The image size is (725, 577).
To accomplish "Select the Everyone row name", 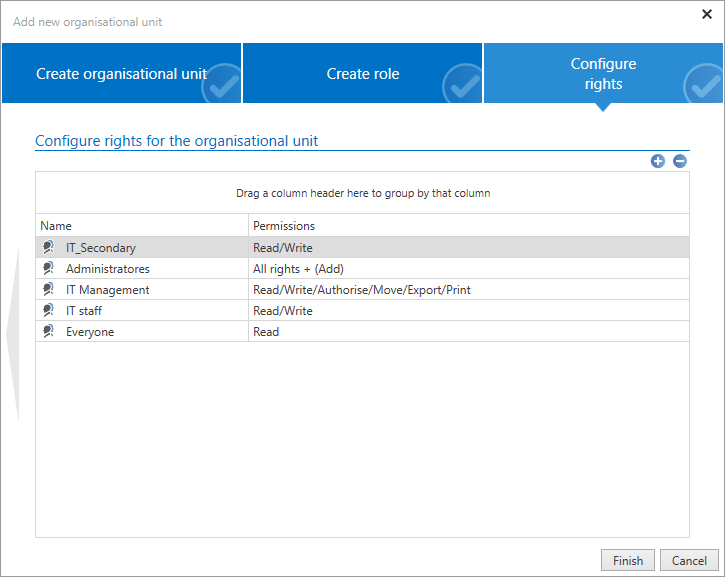I will pos(90,332).
